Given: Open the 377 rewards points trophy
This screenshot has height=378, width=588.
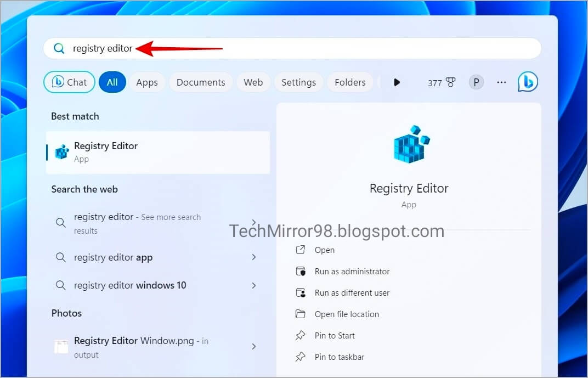Looking at the screenshot, I should (x=442, y=82).
